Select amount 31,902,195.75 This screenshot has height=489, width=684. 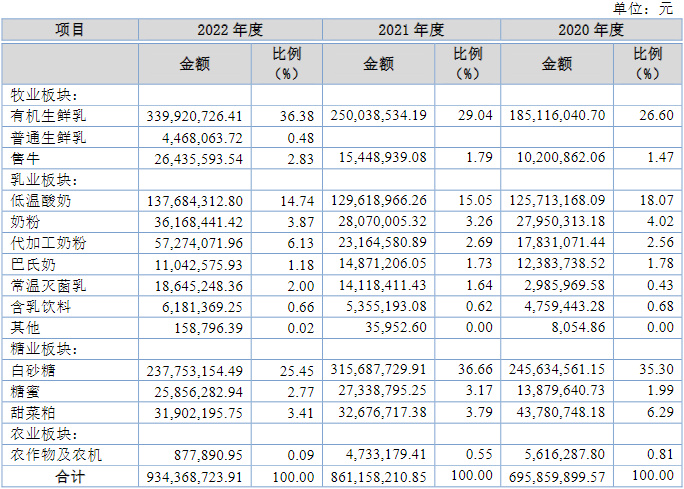click(198, 413)
